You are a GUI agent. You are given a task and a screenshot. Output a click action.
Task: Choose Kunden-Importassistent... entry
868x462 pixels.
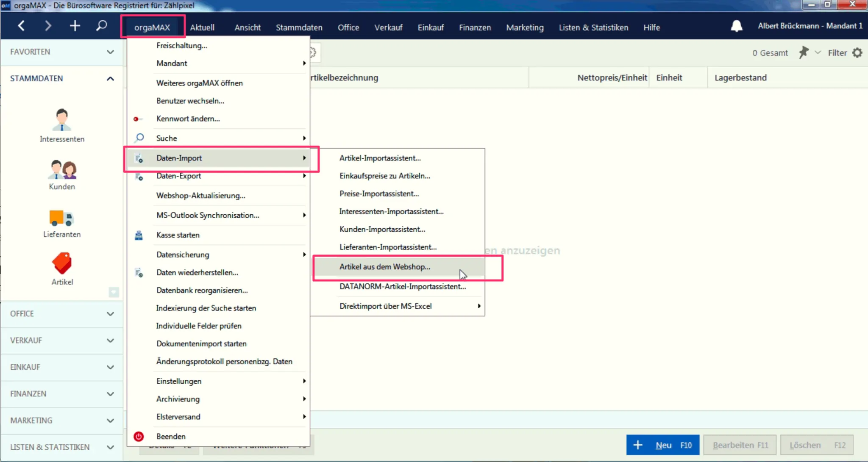(398, 229)
